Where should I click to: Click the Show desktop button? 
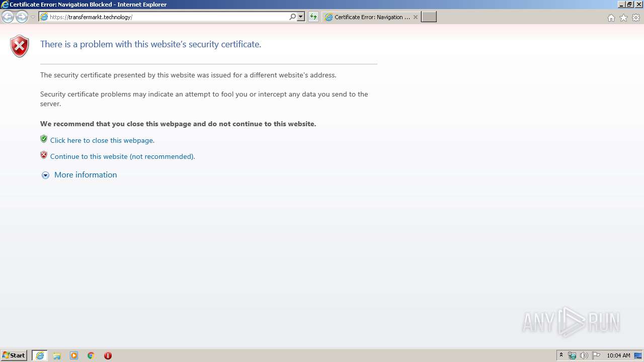pos(638,355)
